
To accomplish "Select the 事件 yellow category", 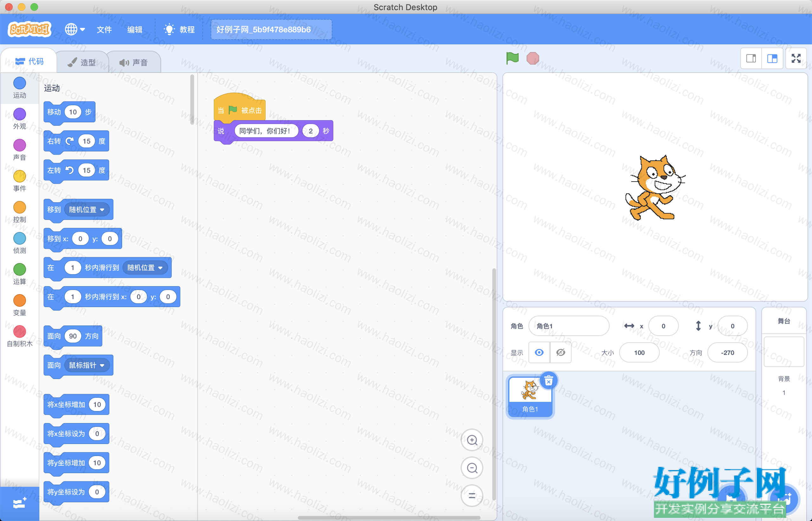I will coord(20,181).
